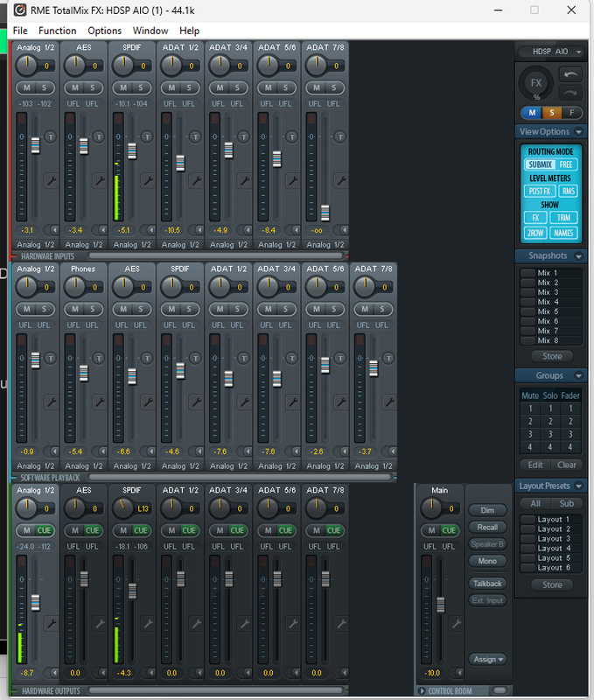Click the Hardware Inputs horizontal scrollbar
Image resolution: width=594 pixels, height=700 pixels.
tap(216, 255)
